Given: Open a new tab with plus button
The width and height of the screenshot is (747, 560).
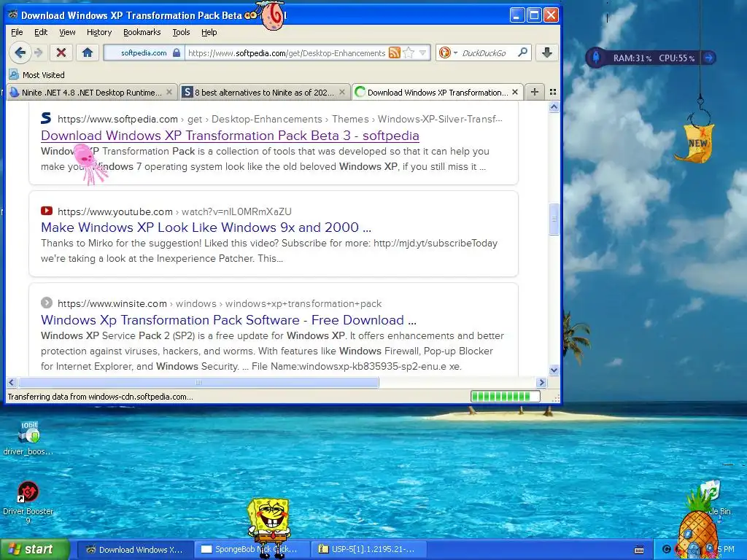Looking at the screenshot, I should [535, 92].
